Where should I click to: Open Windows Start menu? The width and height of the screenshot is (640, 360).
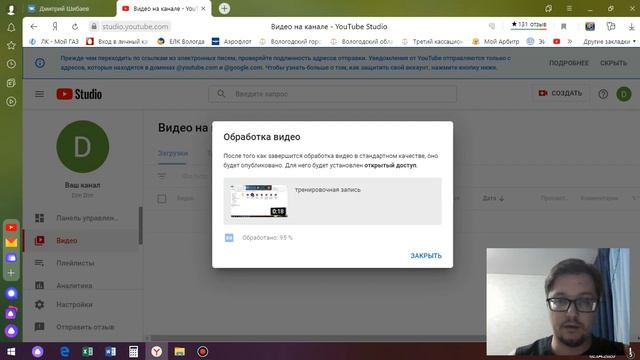[x=11, y=351]
